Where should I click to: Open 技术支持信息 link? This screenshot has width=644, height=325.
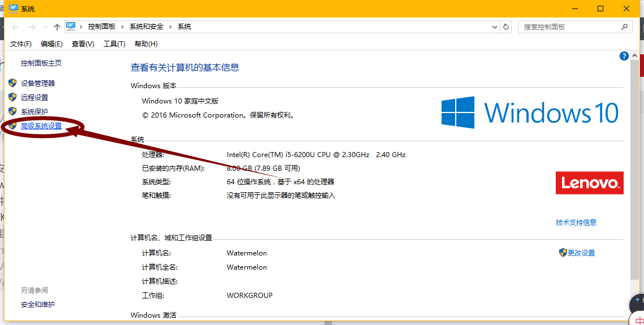[576, 222]
